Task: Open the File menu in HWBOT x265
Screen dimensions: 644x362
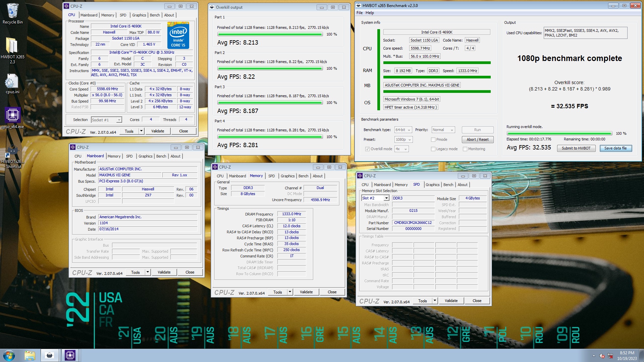Action: (x=360, y=13)
